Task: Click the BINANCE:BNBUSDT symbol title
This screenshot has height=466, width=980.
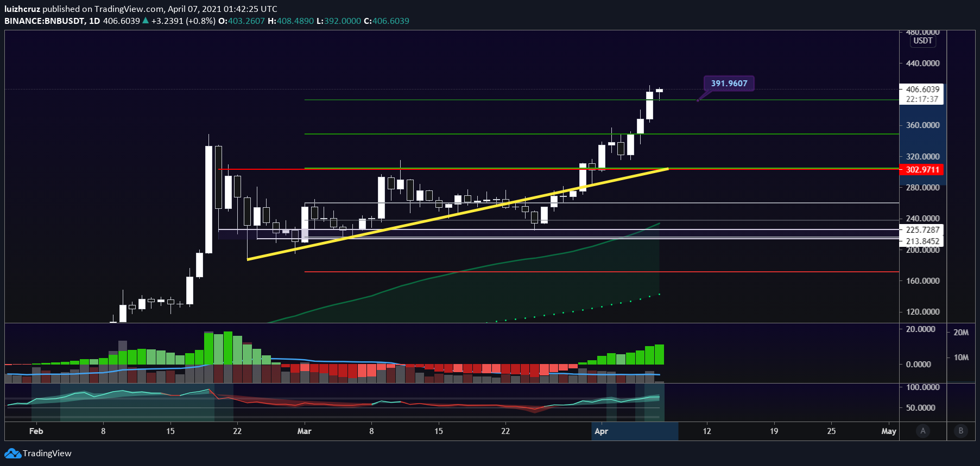Action: (45, 21)
